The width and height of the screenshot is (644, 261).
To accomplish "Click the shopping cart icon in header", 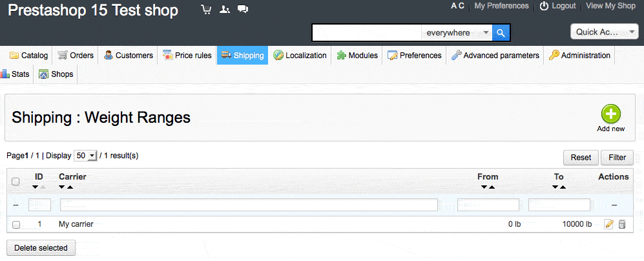I will click(x=206, y=10).
